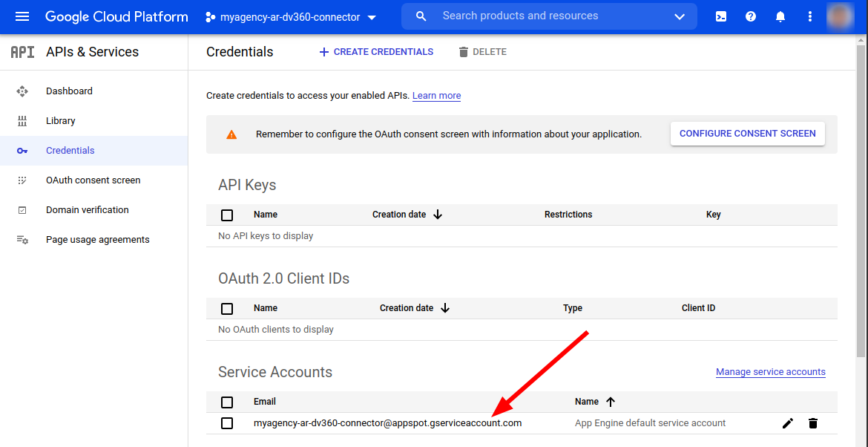Click the Service Accounts Email column header

[265, 402]
